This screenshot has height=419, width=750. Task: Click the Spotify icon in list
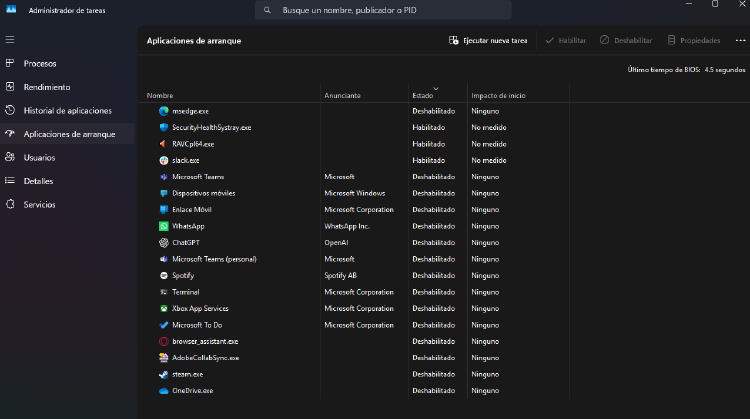point(164,276)
